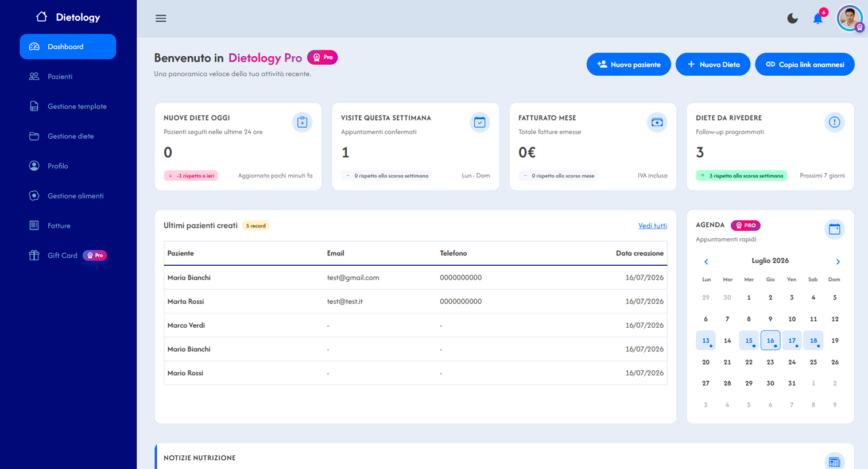The image size is (868, 469).
Task: Toggle dark mode with the moon icon
Action: click(x=792, y=18)
